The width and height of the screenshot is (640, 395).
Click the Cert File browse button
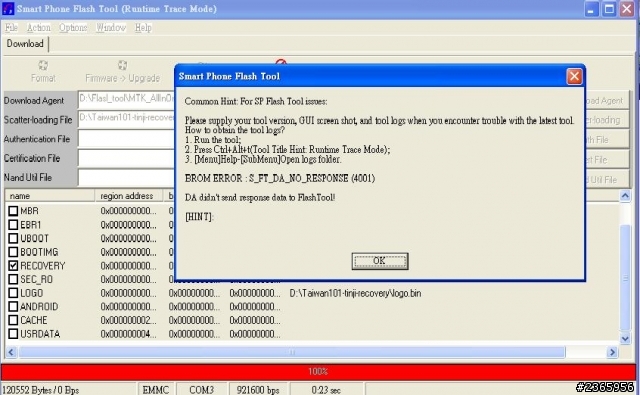[x=607, y=160]
